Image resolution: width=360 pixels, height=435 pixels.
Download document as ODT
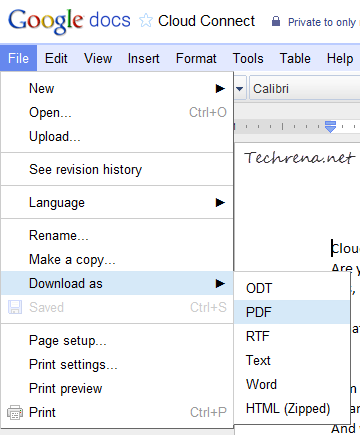point(292,288)
